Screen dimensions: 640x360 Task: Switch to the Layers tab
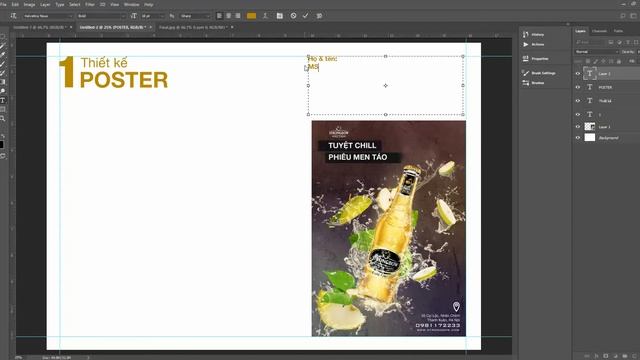[580, 31]
